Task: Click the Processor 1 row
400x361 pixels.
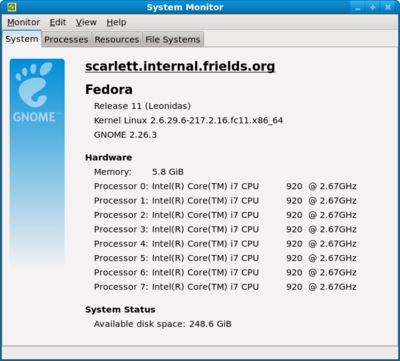Action: point(225,201)
